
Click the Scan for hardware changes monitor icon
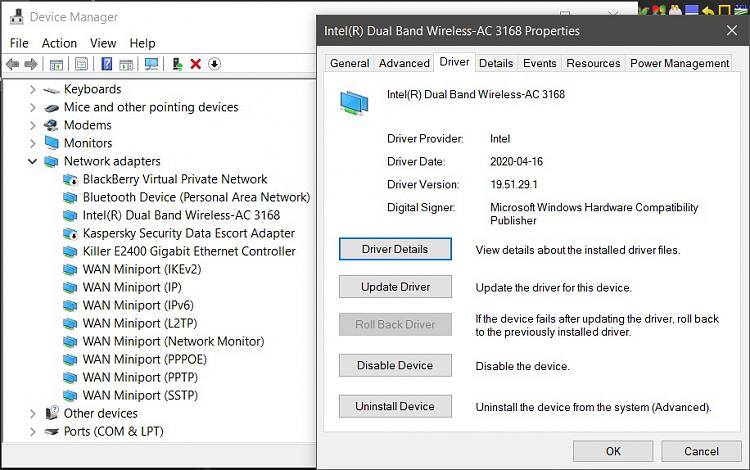click(152, 64)
